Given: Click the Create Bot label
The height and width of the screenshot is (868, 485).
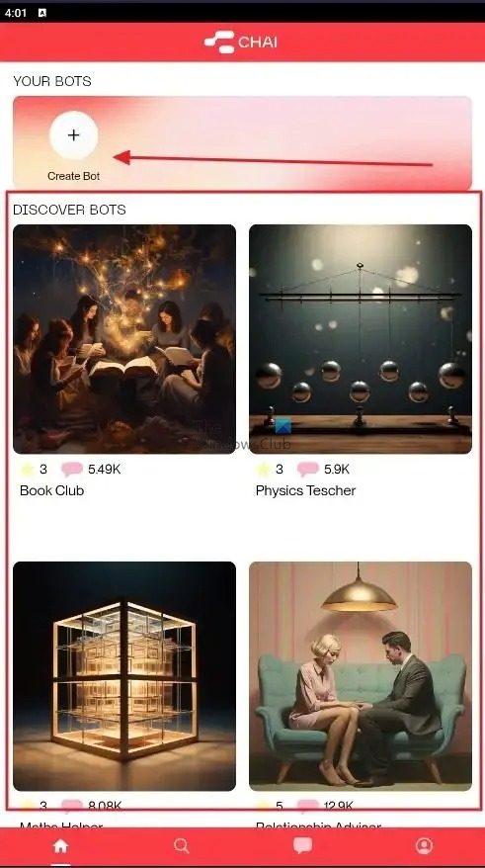Looking at the screenshot, I should click(x=73, y=176).
